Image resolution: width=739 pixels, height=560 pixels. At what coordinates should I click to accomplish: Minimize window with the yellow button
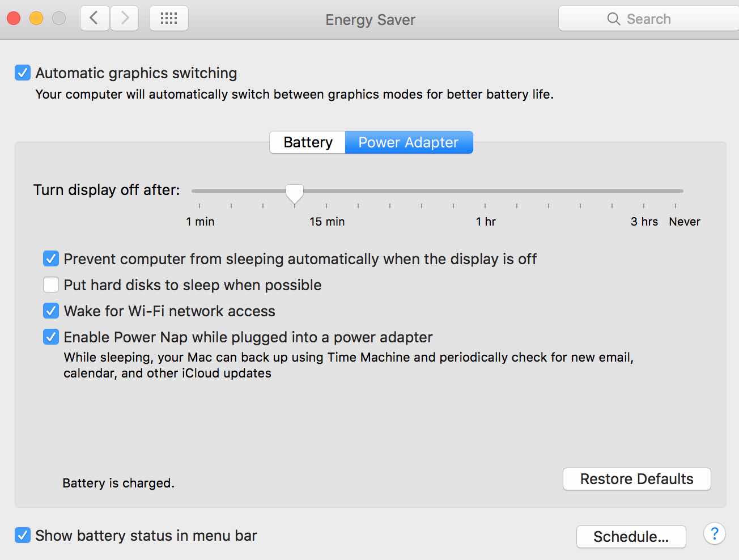click(36, 19)
